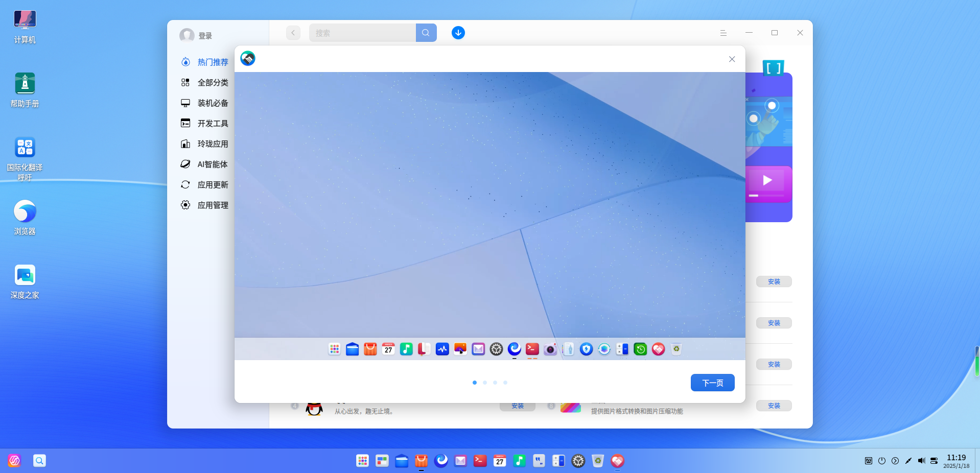Select the second page indicator dot

(x=485, y=383)
